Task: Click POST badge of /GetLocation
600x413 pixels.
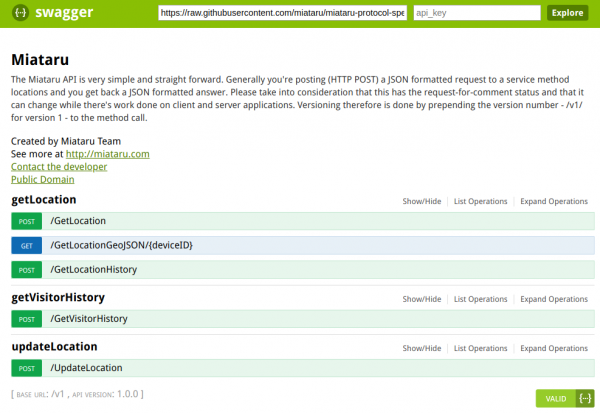Action: (26, 221)
